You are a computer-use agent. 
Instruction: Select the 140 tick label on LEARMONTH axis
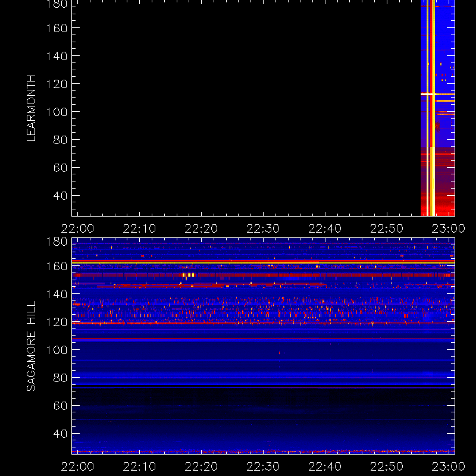pos(57,56)
